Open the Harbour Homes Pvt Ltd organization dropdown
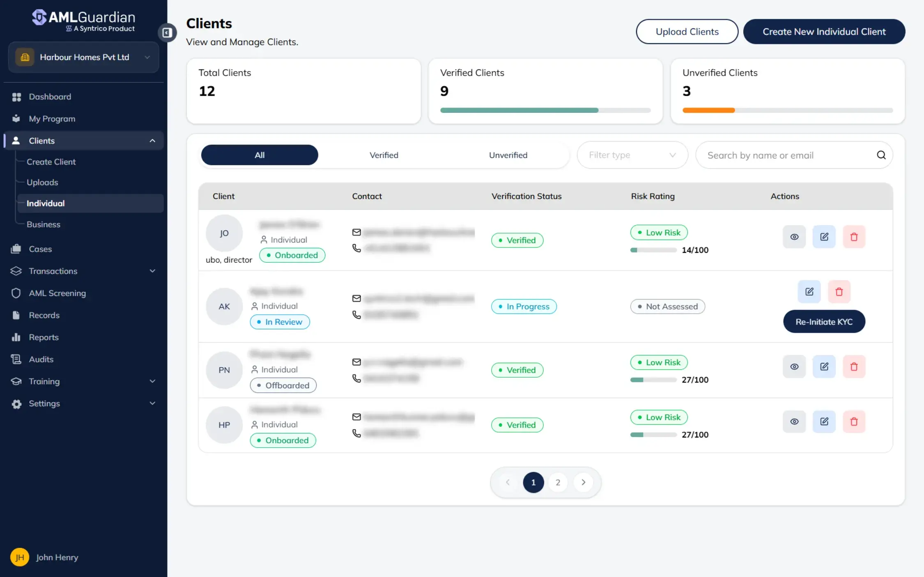Screen dimensions: 924x577 83,57
